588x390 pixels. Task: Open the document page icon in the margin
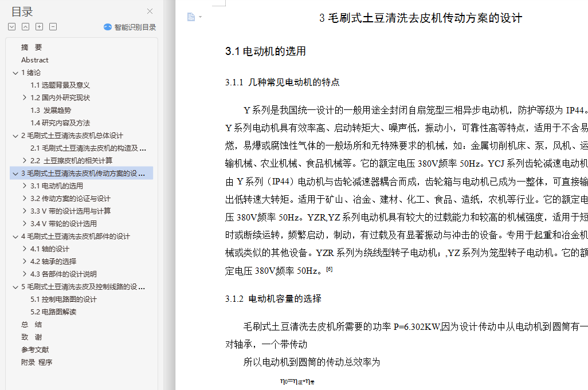pos(191,17)
